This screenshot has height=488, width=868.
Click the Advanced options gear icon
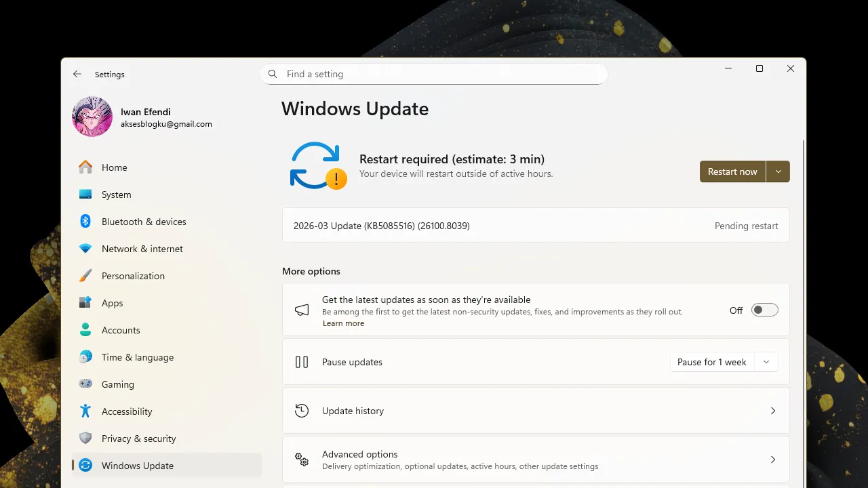pyautogui.click(x=302, y=460)
